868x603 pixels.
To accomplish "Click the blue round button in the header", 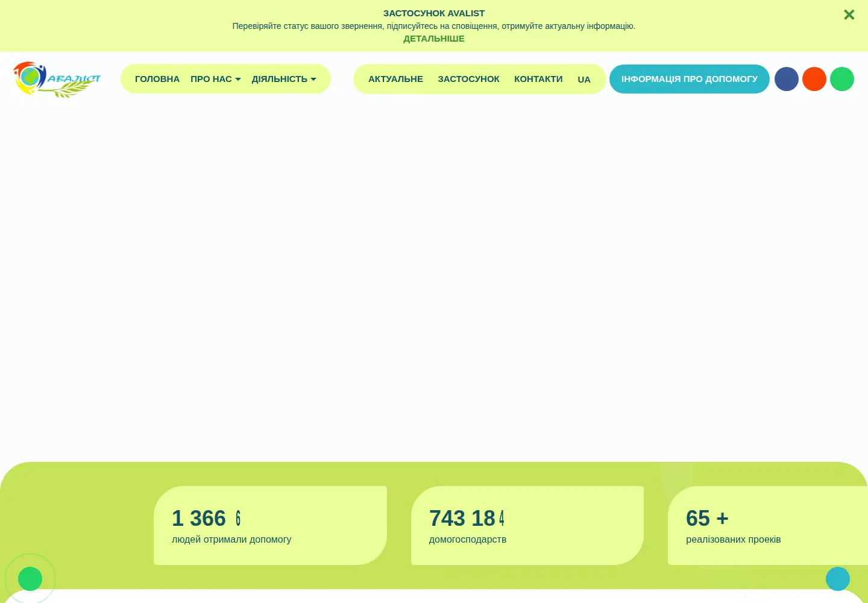I will tap(787, 79).
